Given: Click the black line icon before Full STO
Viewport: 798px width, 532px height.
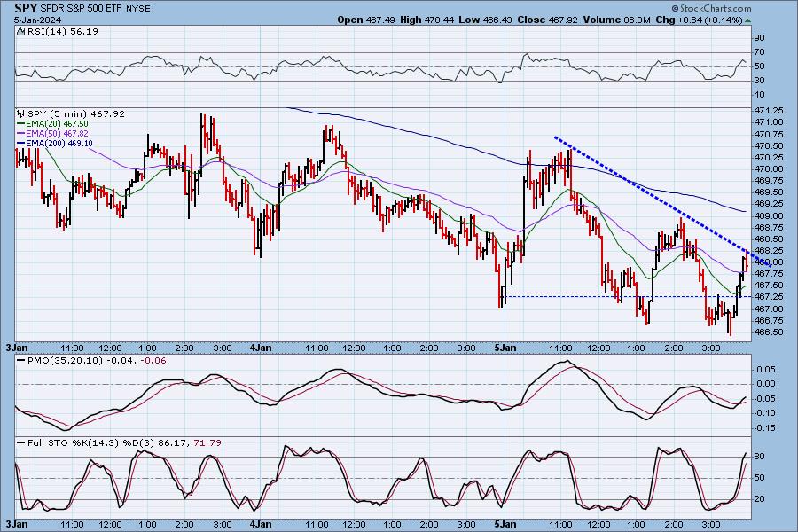Looking at the screenshot, I should tap(21, 443).
